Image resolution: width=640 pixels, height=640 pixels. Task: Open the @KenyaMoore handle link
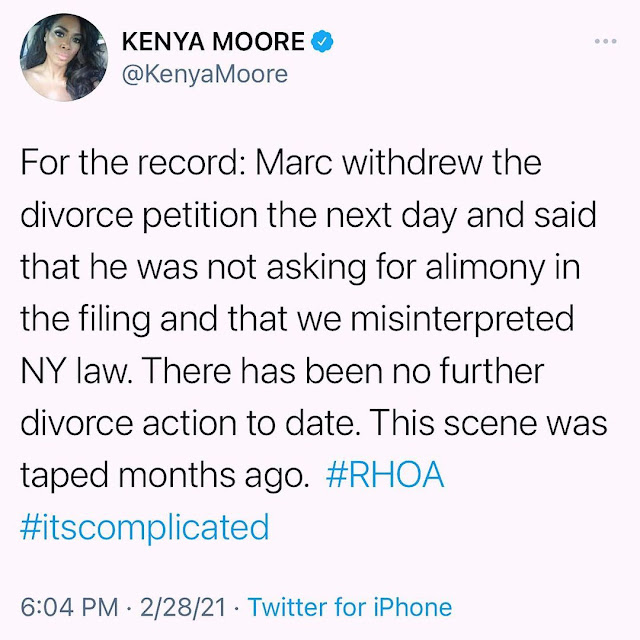(x=205, y=74)
